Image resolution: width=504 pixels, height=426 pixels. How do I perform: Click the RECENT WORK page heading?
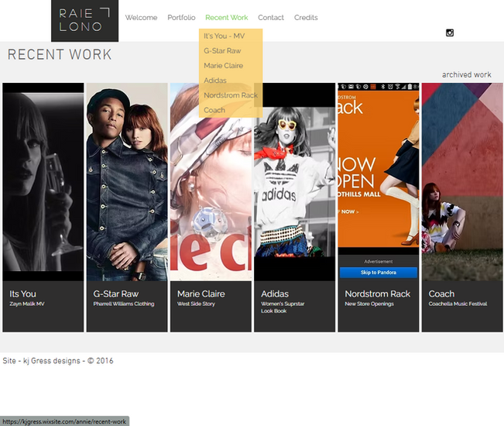pos(60,54)
